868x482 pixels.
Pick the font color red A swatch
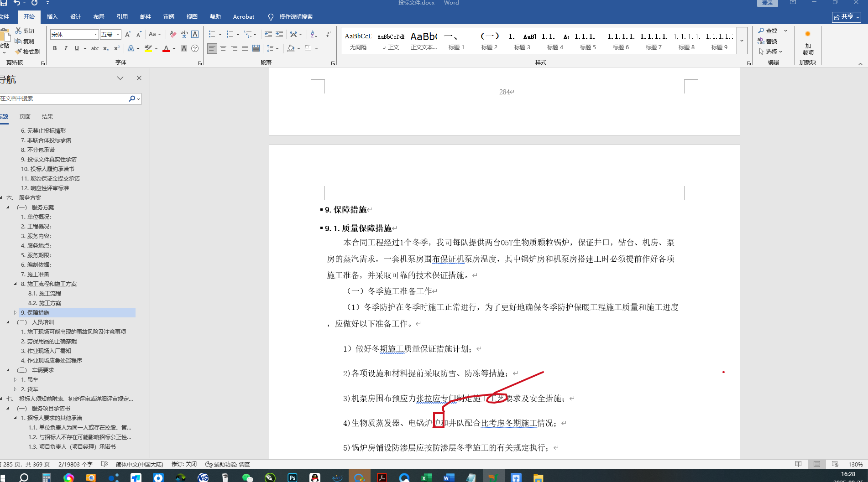166,48
